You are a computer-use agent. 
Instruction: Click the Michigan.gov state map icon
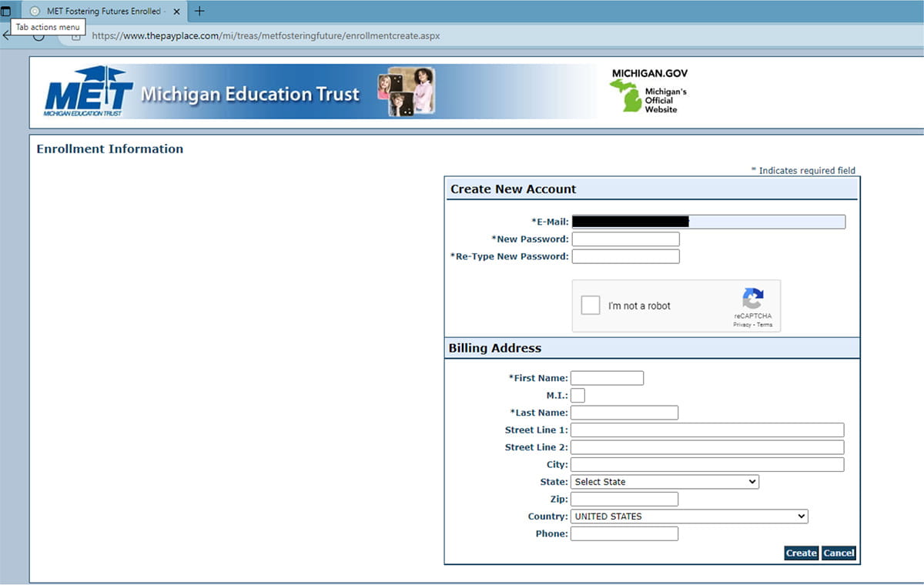(x=625, y=95)
